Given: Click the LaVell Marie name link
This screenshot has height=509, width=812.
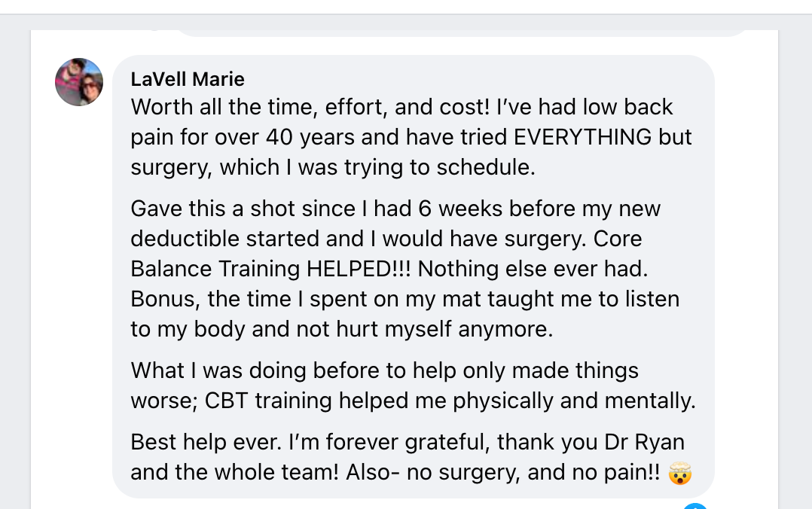Looking at the screenshot, I should pos(188,79).
